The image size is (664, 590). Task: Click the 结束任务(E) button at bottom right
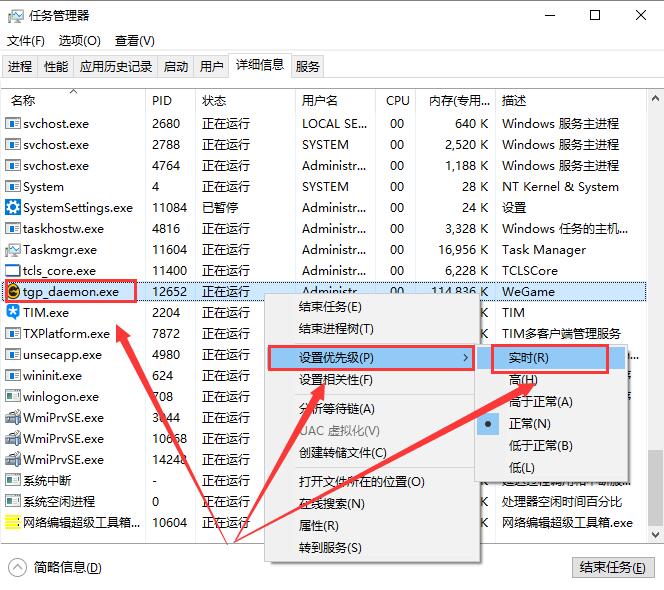pos(612,567)
